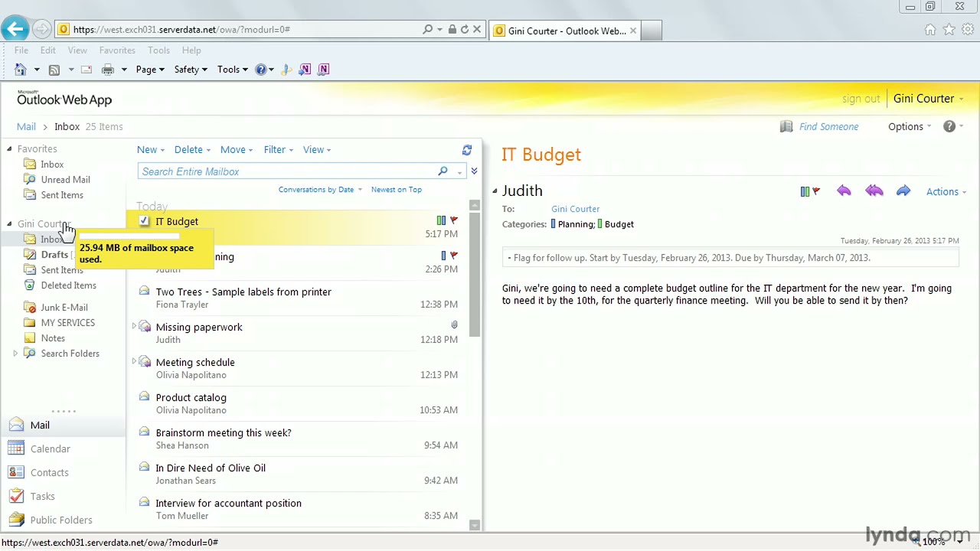980x551 pixels.
Task: Open the Favorites menu in browser
Action: tap(117, 51)
